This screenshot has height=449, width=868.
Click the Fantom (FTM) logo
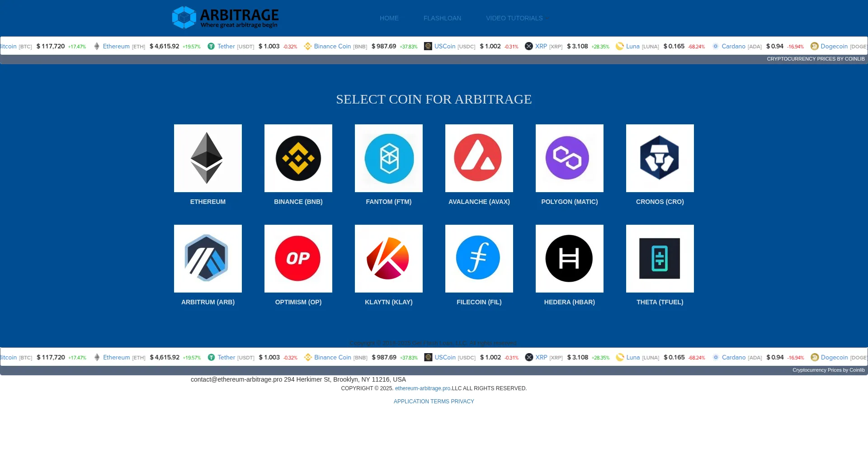tap(388, 158)
